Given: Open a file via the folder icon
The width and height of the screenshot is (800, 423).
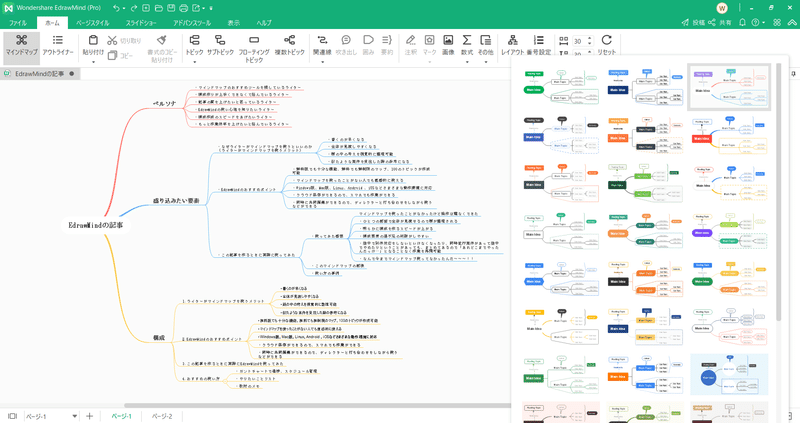Looking at the screenshot, I should click(x=159, y=8).
